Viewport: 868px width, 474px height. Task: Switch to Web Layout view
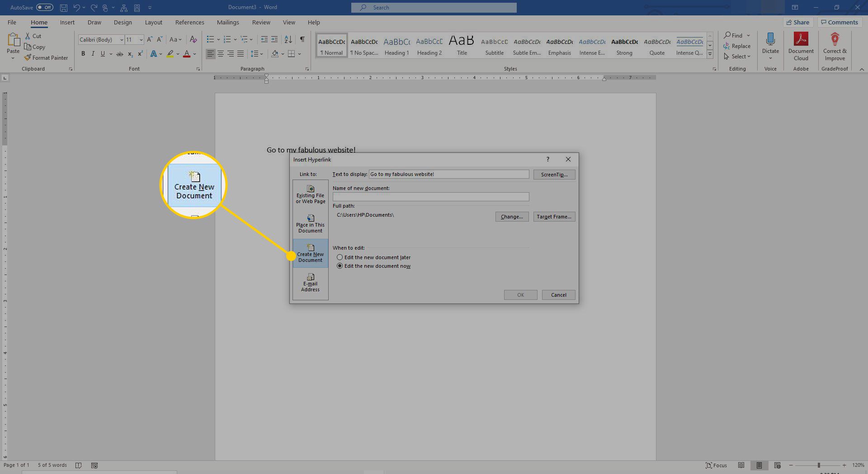(x=777, y=465)
